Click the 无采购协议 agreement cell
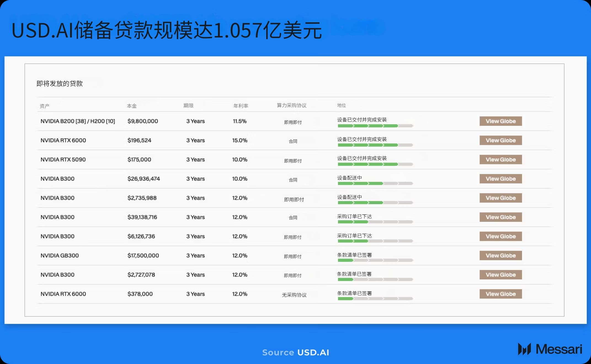The image size is (591, 364). [294, 295]
